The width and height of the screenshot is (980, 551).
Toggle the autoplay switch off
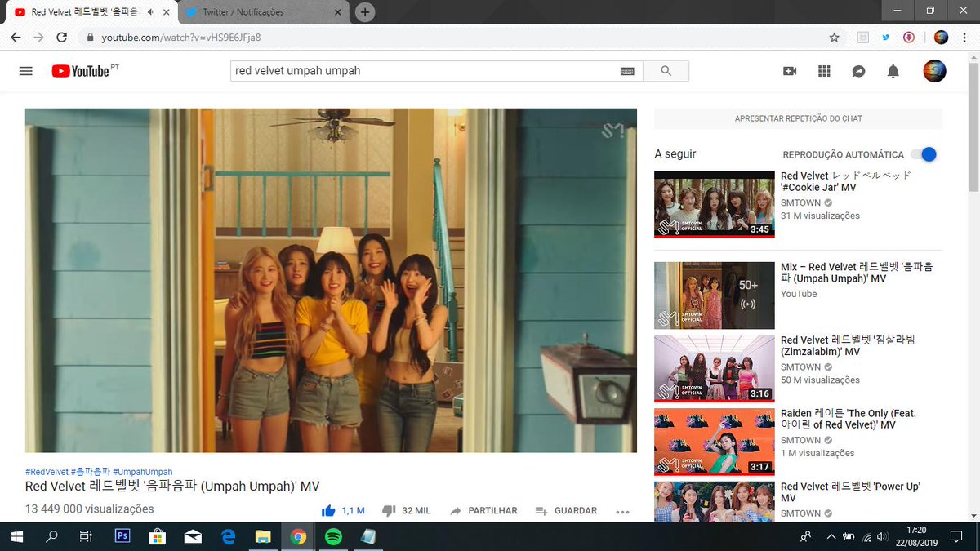click(924, 154)
